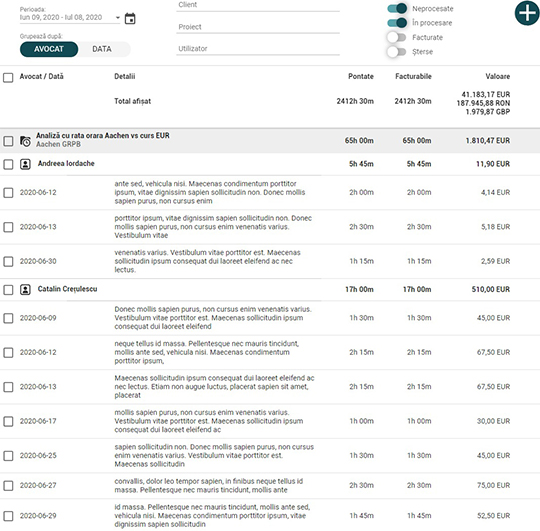Image resolution: width=540 pixels, height=531 pixels.
Task: Open the calendar date picker icon
Action: tap(130, 18)
